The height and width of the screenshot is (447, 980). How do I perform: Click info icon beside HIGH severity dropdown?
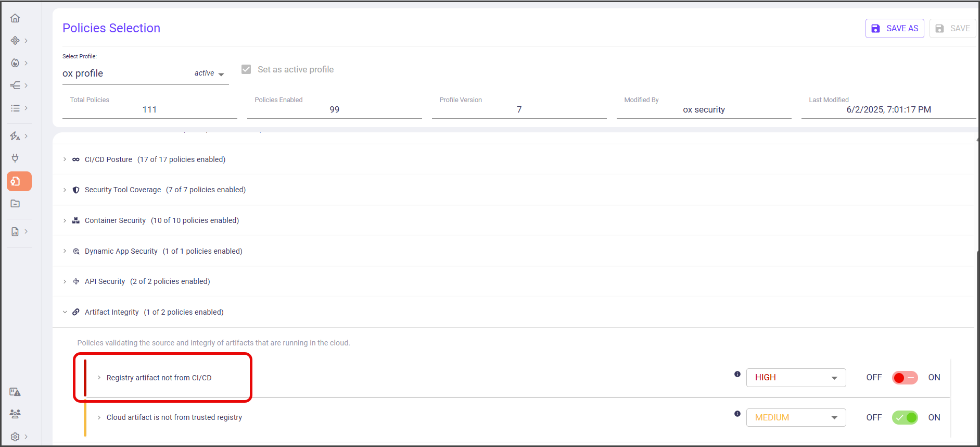pyautogui.click(x=737, y=374)
